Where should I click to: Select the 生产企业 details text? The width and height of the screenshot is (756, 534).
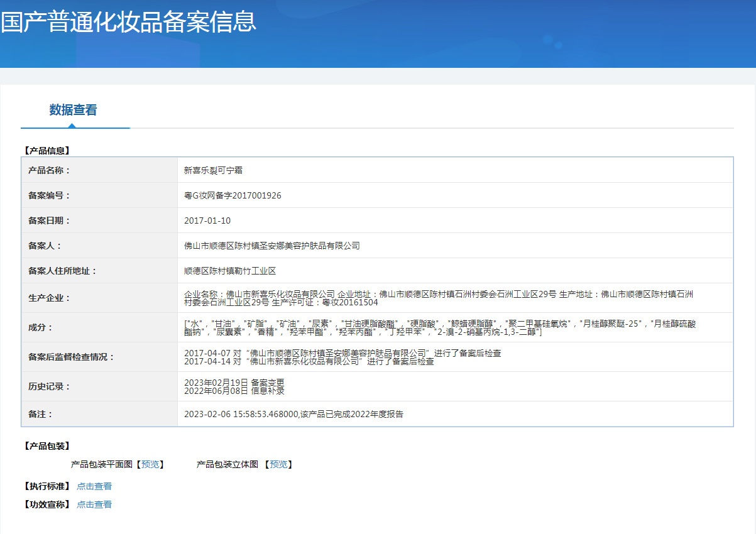coord(439,298)
